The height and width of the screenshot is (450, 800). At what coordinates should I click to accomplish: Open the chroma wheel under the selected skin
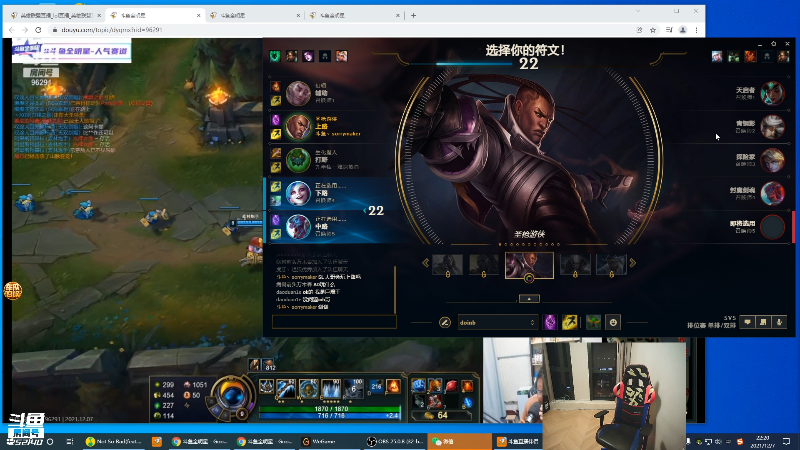click(529, 278)
